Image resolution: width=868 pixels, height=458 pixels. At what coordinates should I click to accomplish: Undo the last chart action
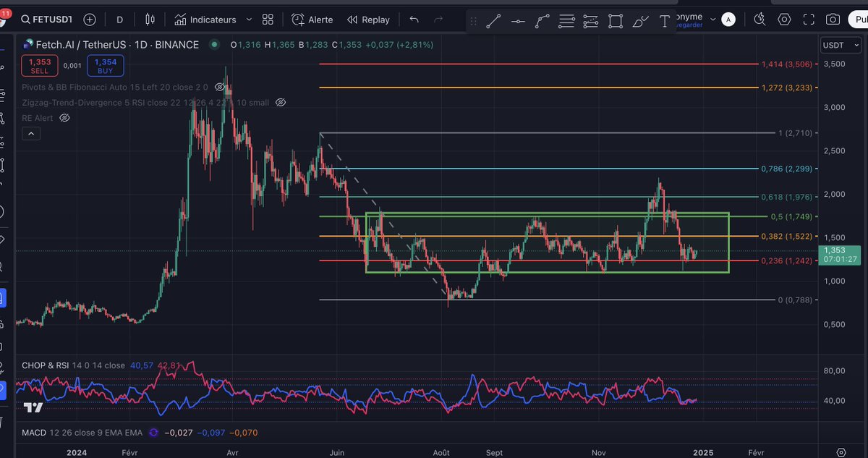tap(414, 20)
